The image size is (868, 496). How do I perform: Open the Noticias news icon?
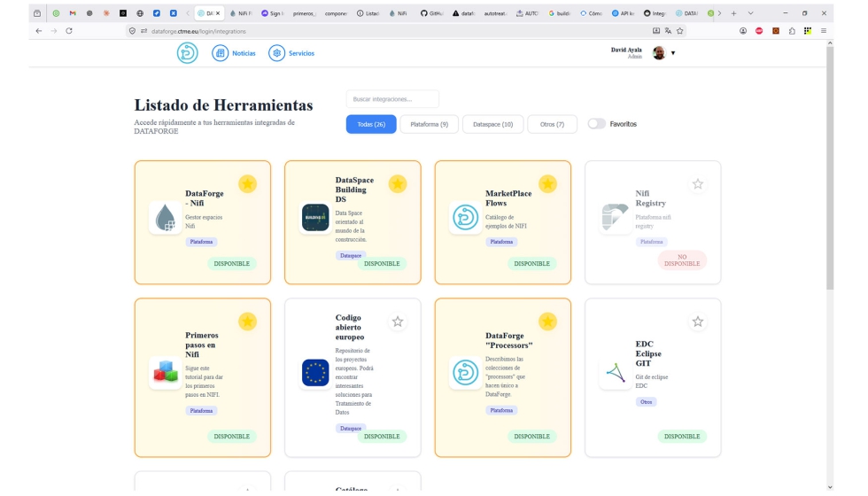pos(220,53)
